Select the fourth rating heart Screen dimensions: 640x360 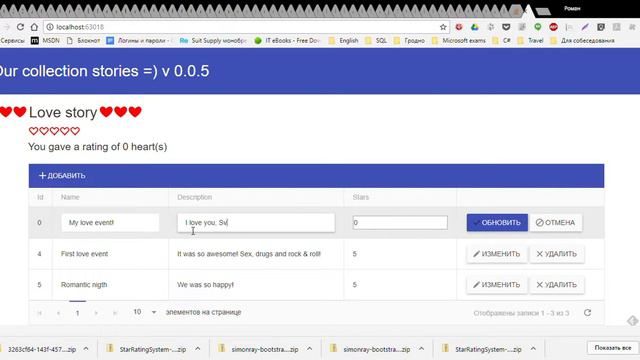pos(64,131)
